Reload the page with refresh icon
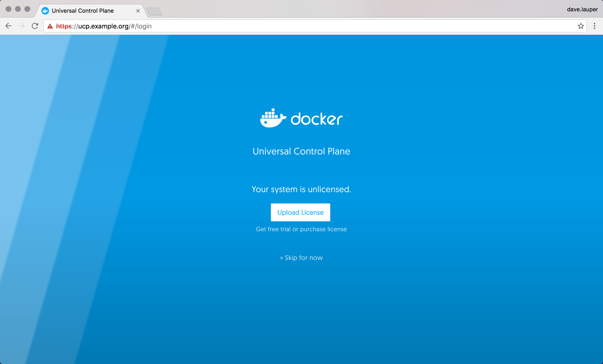This screenshot has width=603, height=364. [35, 26]
